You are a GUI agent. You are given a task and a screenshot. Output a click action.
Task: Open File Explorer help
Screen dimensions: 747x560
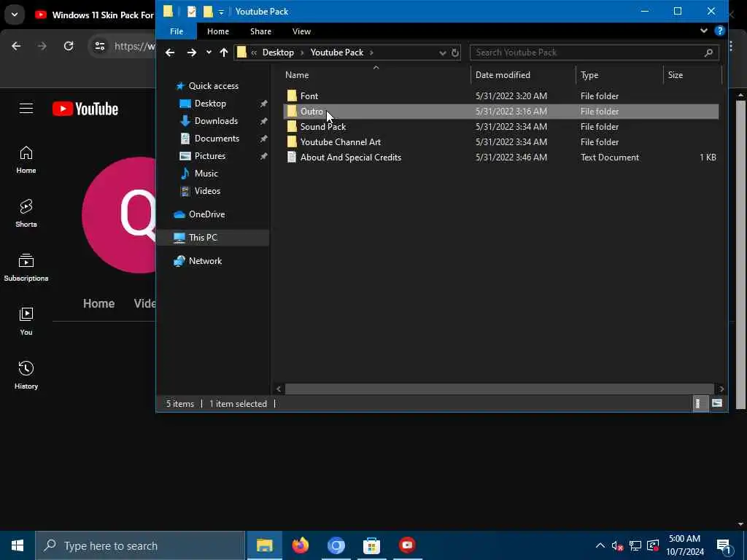tap(720, 31)
